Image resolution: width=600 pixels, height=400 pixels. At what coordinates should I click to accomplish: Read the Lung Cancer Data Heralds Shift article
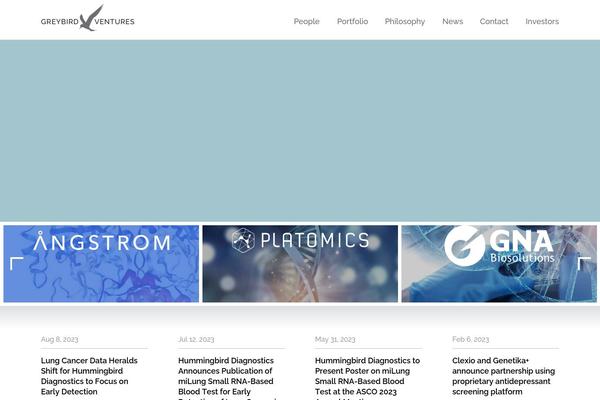[x=89, y=376]
